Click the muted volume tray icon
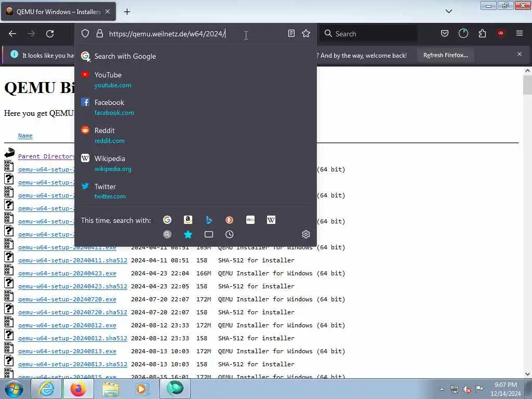The image size is (532, 399). [467, 390]
